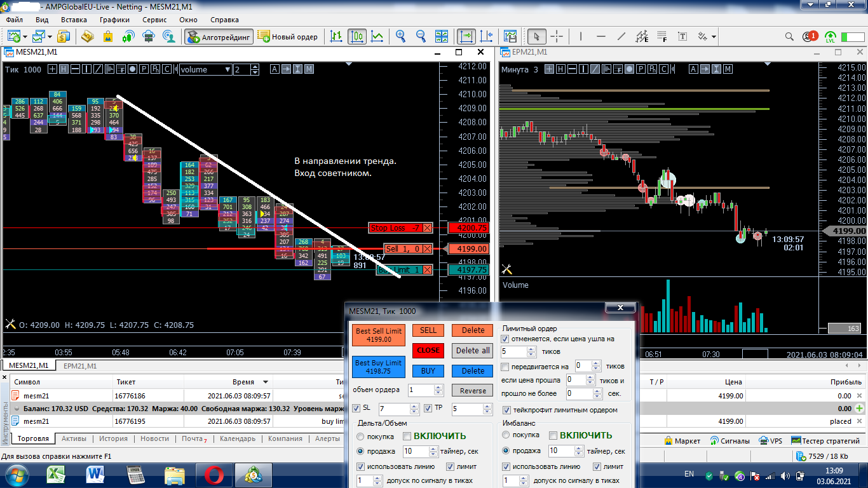
Task: Click the SL value stepper arrows
Action: point(414,409)
